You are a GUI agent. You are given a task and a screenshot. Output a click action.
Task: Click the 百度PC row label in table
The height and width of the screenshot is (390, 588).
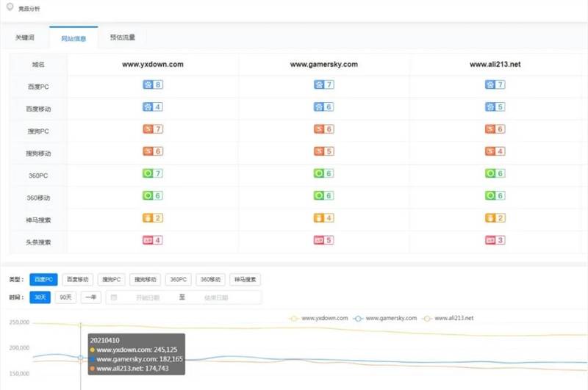(38, 87)
